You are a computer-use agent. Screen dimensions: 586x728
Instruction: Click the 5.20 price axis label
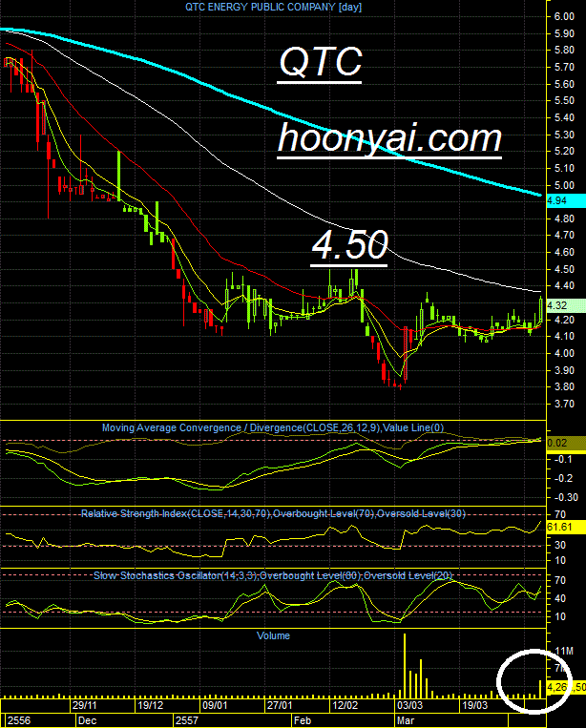564,152
